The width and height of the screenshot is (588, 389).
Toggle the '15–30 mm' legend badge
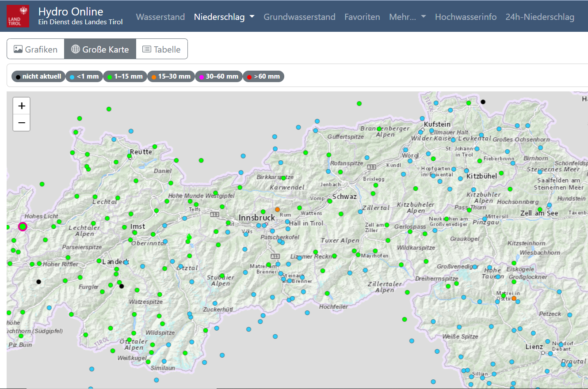point(171,76)
